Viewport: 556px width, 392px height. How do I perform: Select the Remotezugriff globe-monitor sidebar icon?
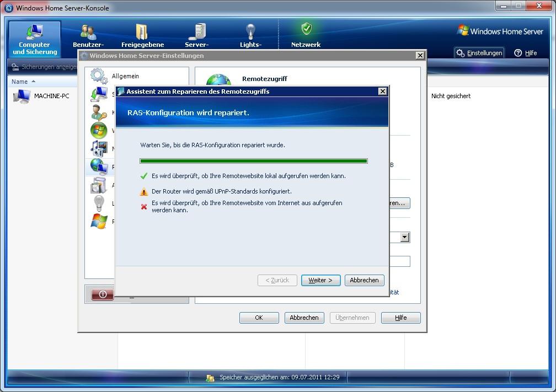(x=99, y=167)
